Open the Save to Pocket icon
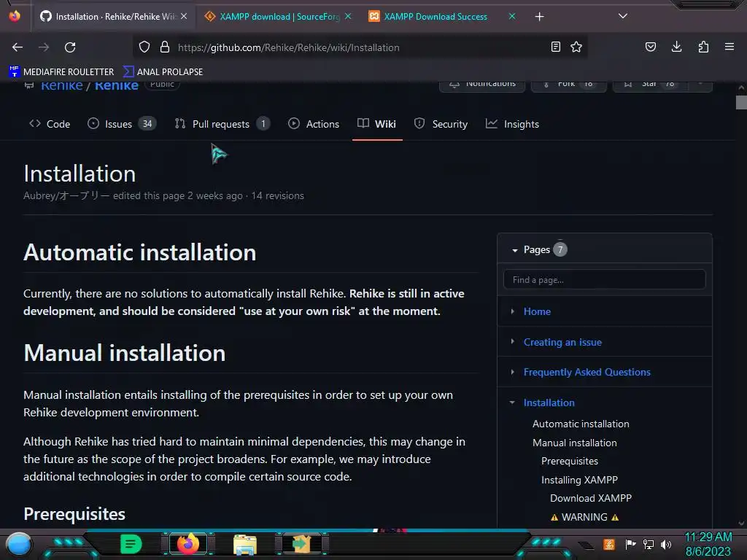Screen dimensions: 747x560 click(x=650, y=47)
